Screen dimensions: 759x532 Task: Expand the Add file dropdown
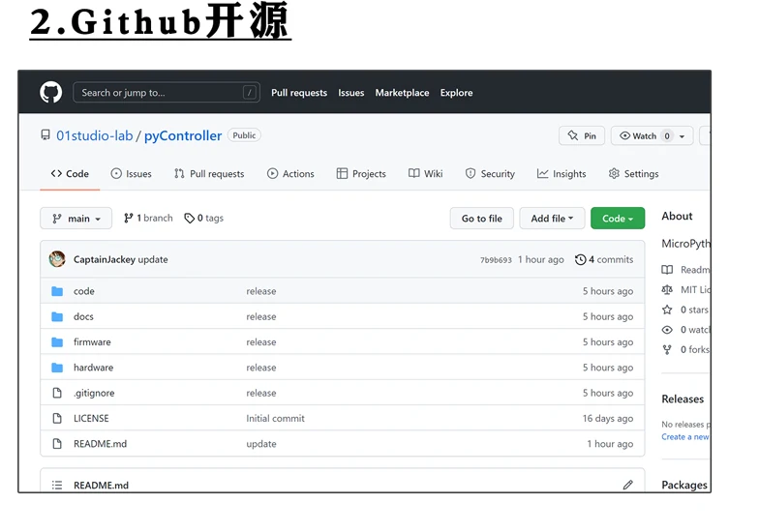[x=552, y=219]
